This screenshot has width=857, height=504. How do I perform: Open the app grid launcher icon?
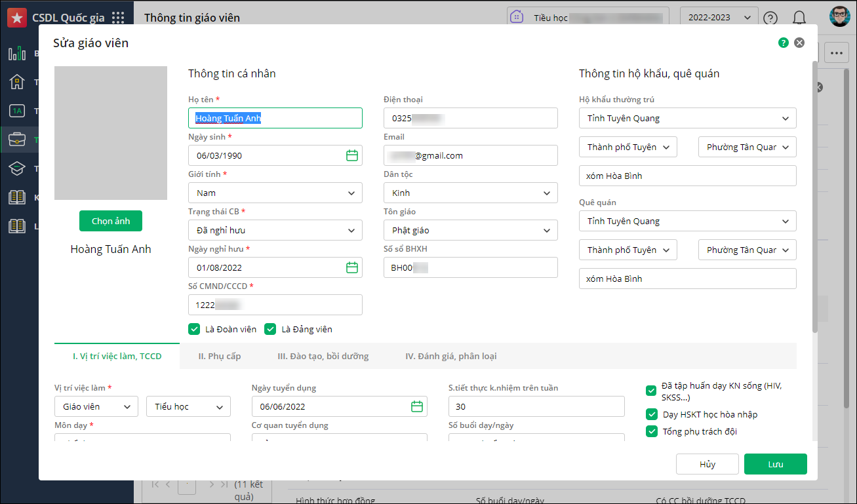[118, 18]
